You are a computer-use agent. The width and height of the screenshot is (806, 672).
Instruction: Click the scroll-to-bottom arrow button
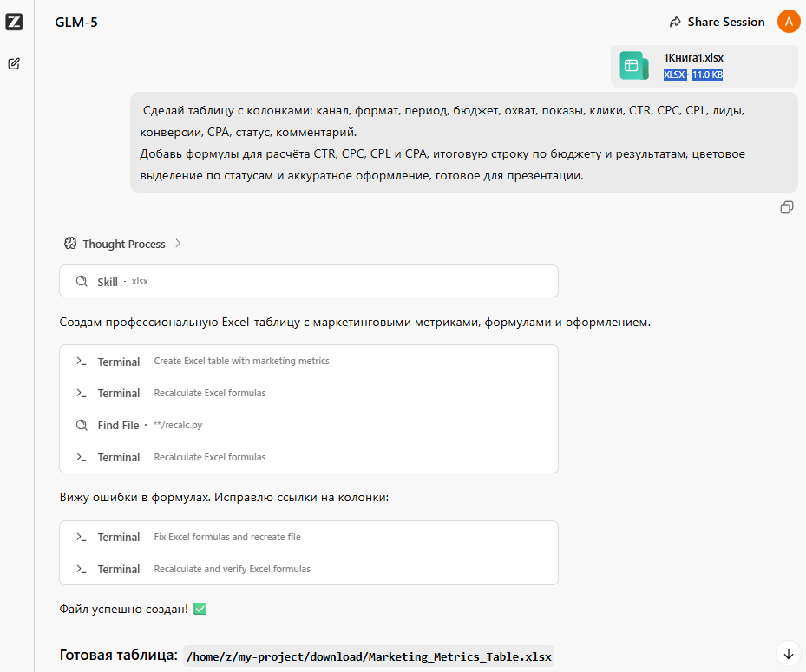pos(789,654)
